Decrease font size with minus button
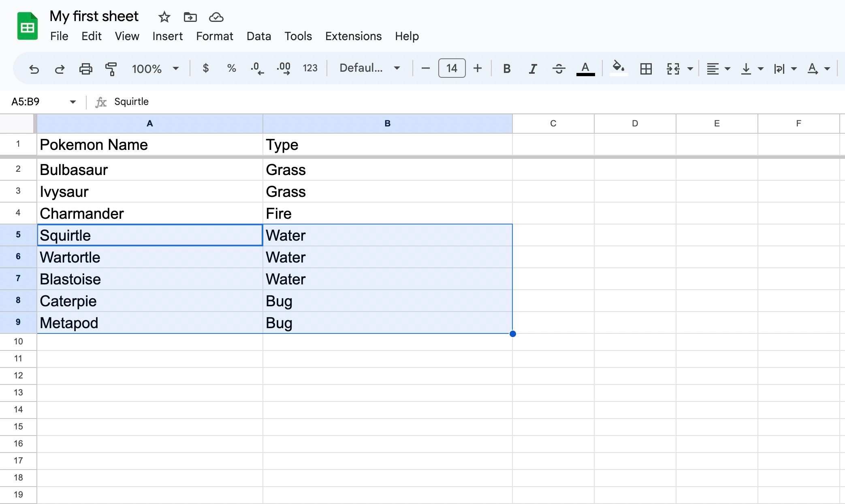 (x=425, y=68)
